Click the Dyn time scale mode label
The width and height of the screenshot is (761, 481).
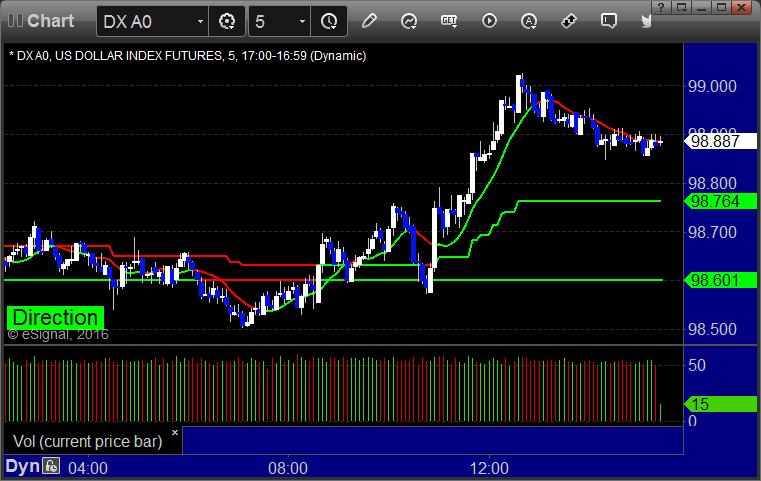click(22, 466)
